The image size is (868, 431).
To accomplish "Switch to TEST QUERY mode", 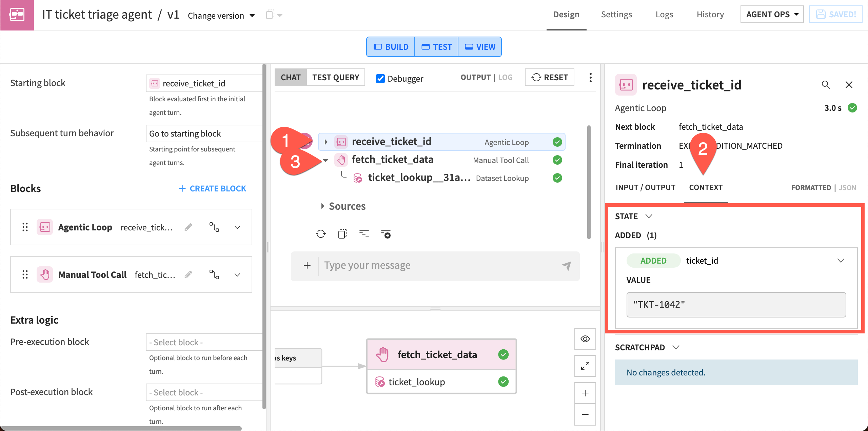I will click(336, 78).
